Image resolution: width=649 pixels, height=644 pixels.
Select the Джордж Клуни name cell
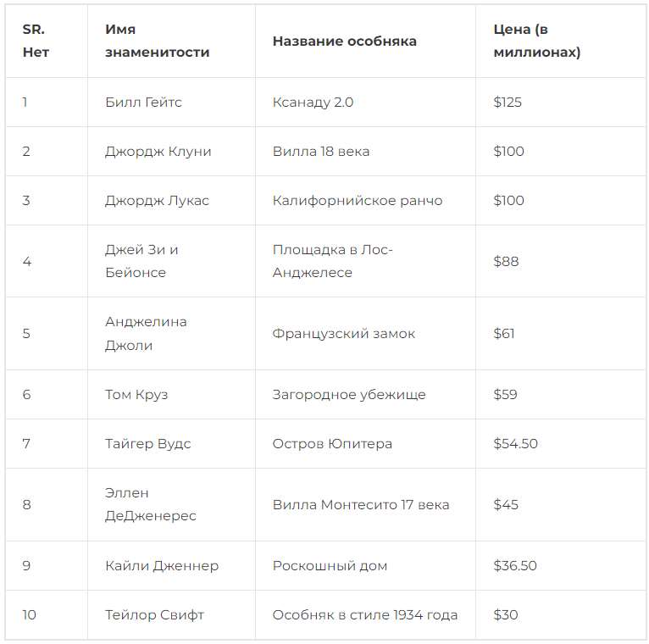158,152
